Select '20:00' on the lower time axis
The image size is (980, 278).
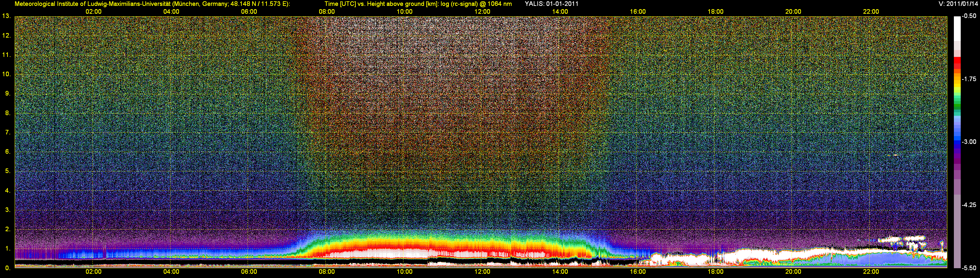(x=793, y=272)
